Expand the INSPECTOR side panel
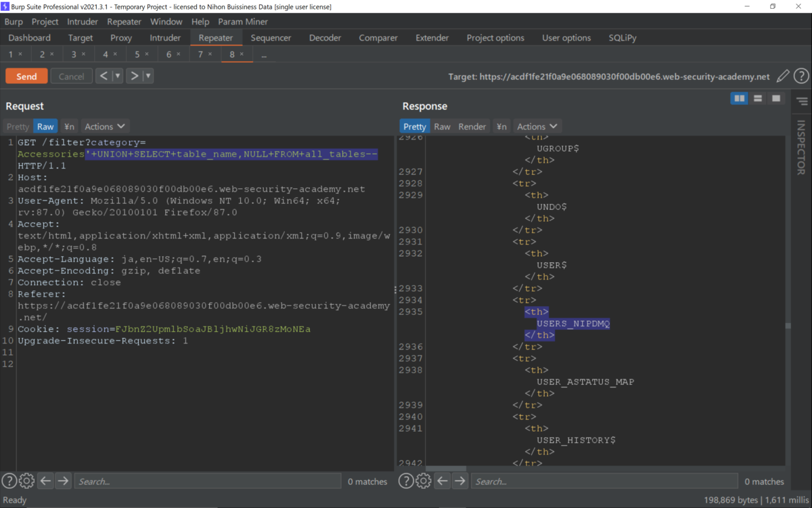Image resolution: width=812 pixels, height=508 pixels. [x=801, y=148]
